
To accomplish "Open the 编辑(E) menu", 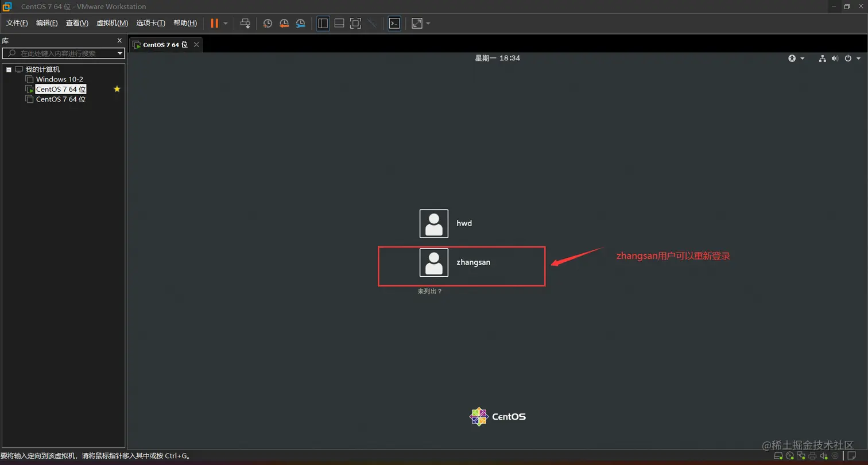I will click(x=47, y=23).
